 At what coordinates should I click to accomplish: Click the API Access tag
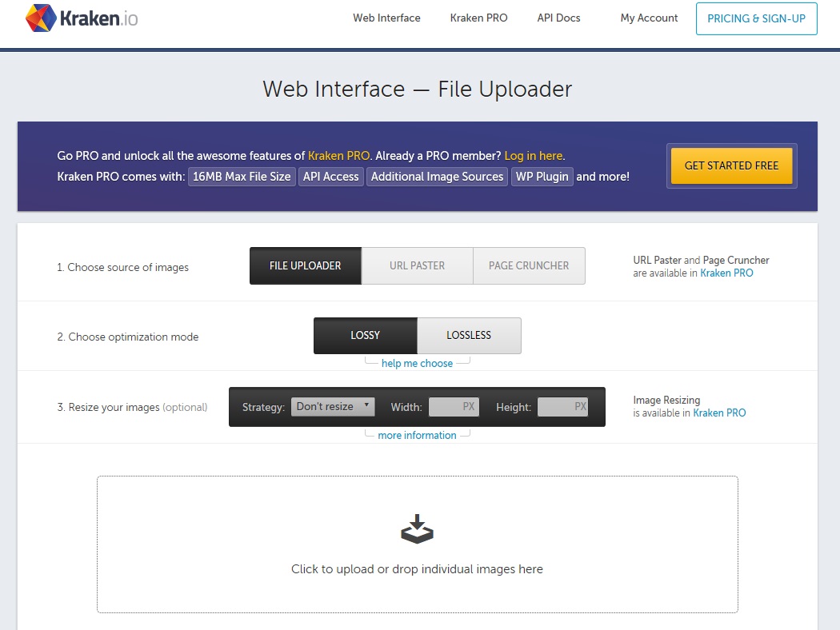[x=330, y=177]
